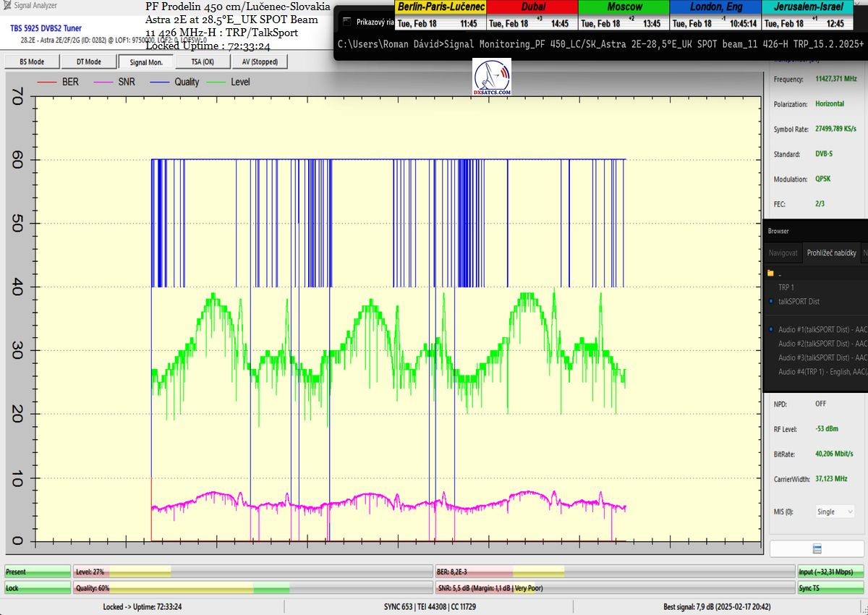Open the AV (Stopped) tab
868x615 pixels.
pos(259,62)
